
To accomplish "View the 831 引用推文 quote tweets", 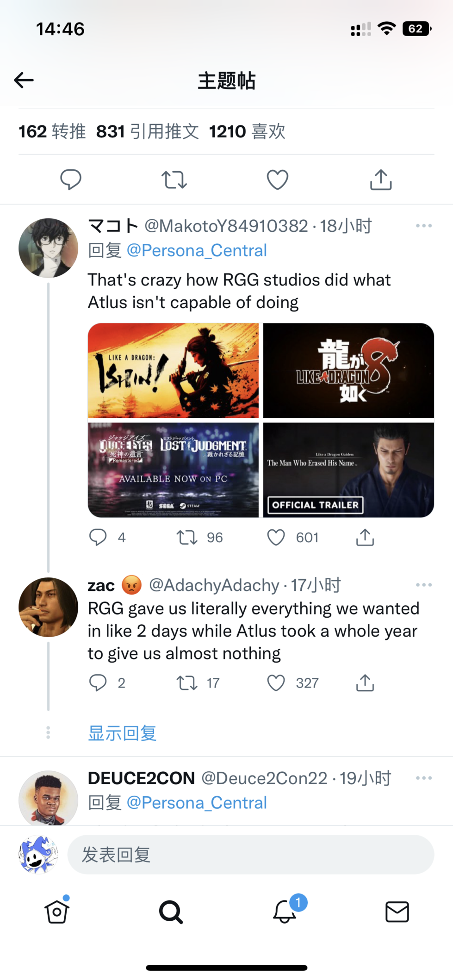I will click(148, 131).
